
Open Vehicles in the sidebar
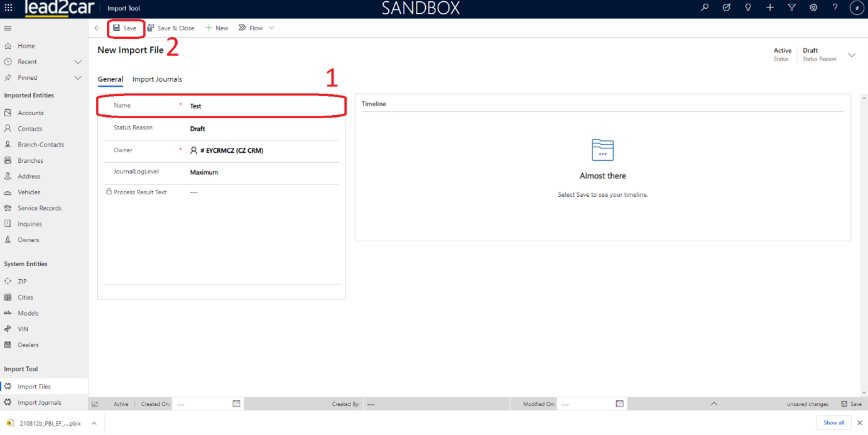click(x=29, y=192)
